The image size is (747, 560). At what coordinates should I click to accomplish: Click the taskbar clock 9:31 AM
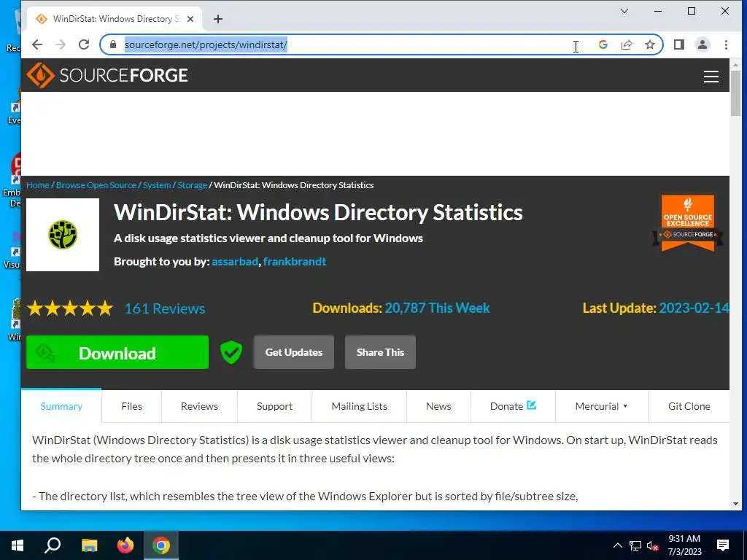[684, 539]
